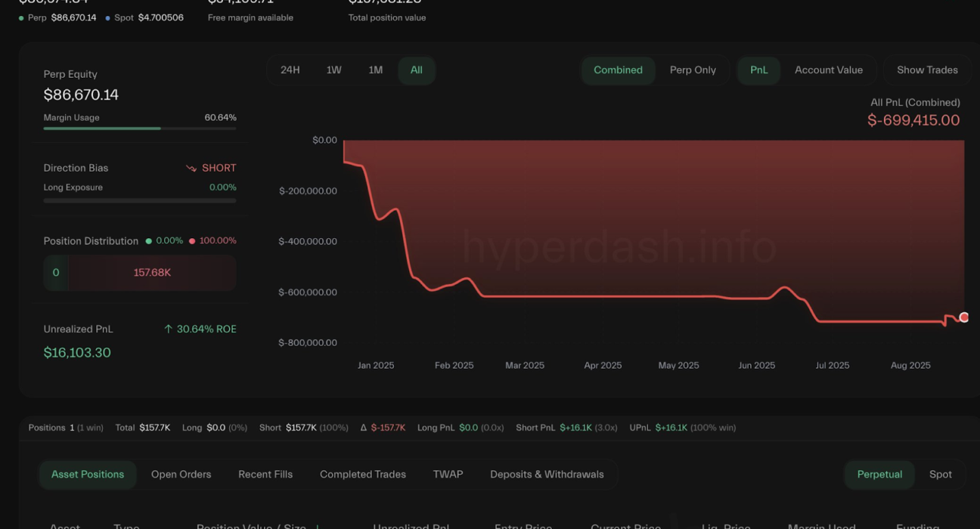Click the green long percentage dot
980x529 pixels.
pos(148,241)
